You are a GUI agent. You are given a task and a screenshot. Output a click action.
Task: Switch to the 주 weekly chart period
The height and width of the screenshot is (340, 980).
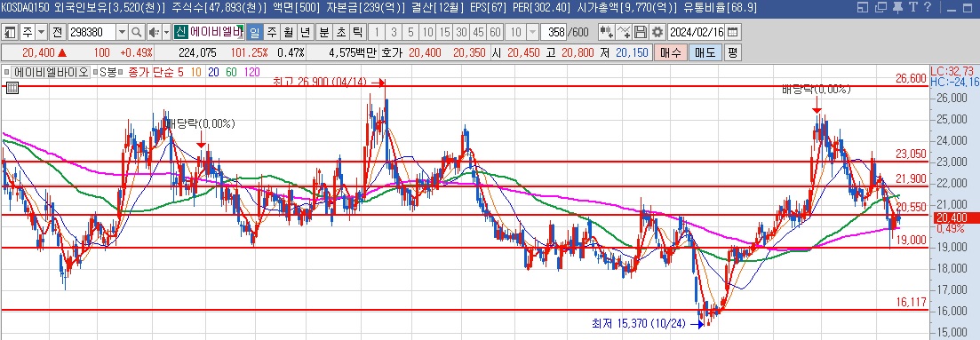tap(271, 33)
